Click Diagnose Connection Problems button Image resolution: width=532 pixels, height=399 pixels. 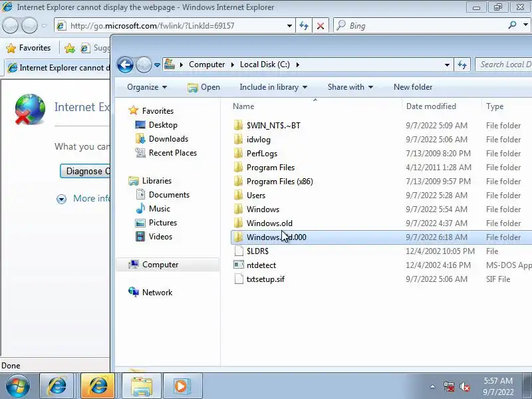click(85, 171)
